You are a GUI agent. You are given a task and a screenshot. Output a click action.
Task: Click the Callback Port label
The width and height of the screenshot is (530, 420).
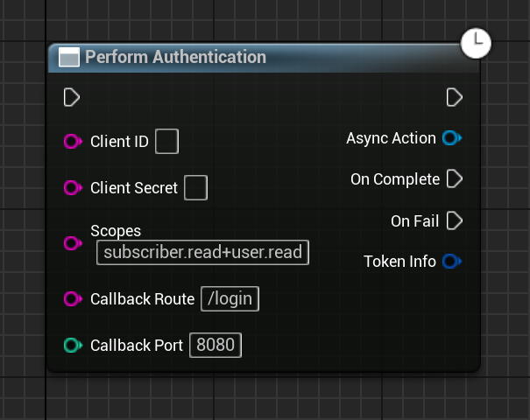[x=137, y=345]
